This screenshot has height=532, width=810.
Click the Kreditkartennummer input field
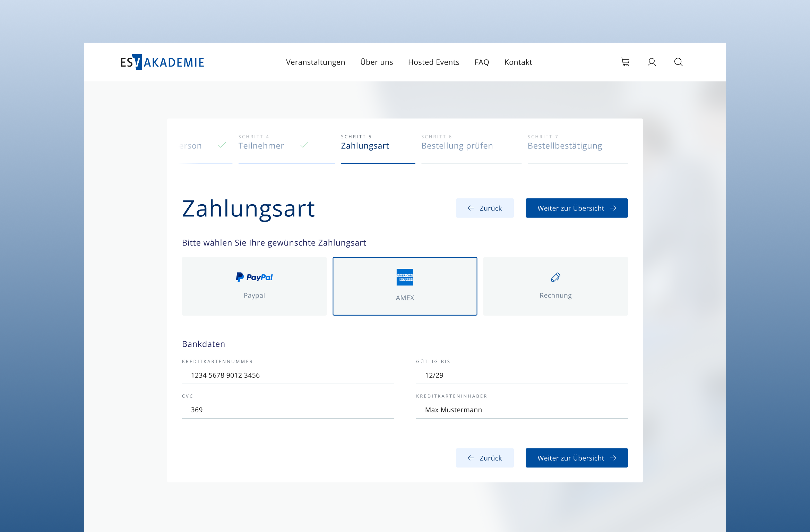(x=287, y=375)
